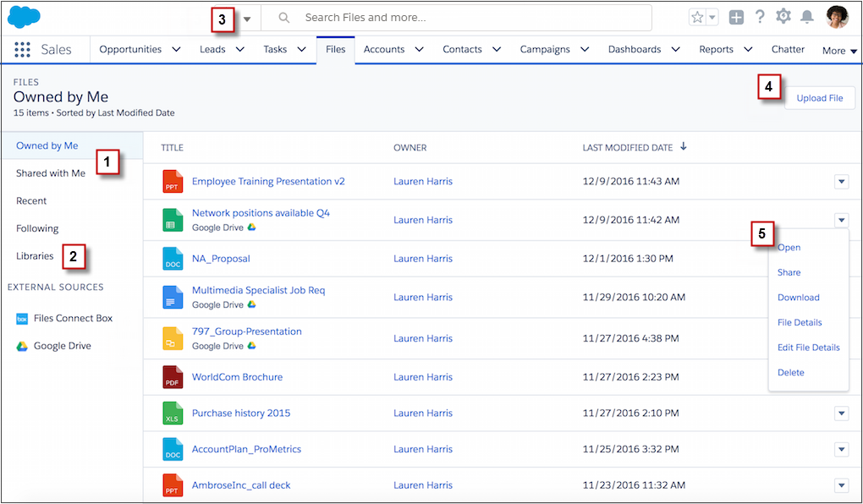Image resolution: width=863 pixels, height=504 pixels.
Task: Open row actions for AmbroseInc_call deck
Action: point(841,485)
